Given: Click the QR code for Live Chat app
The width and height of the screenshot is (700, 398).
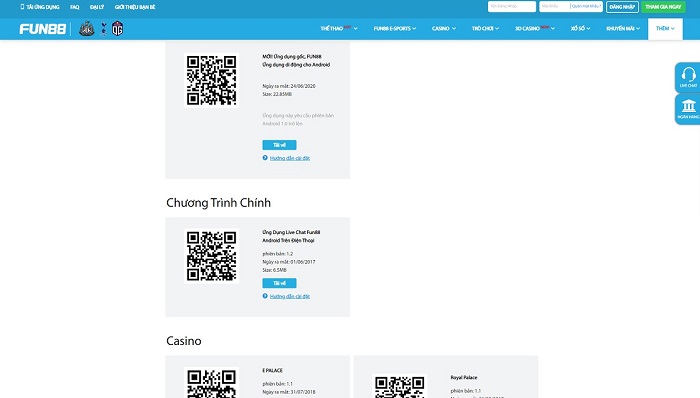Looking at the screenshot, I should pos(212,256).
